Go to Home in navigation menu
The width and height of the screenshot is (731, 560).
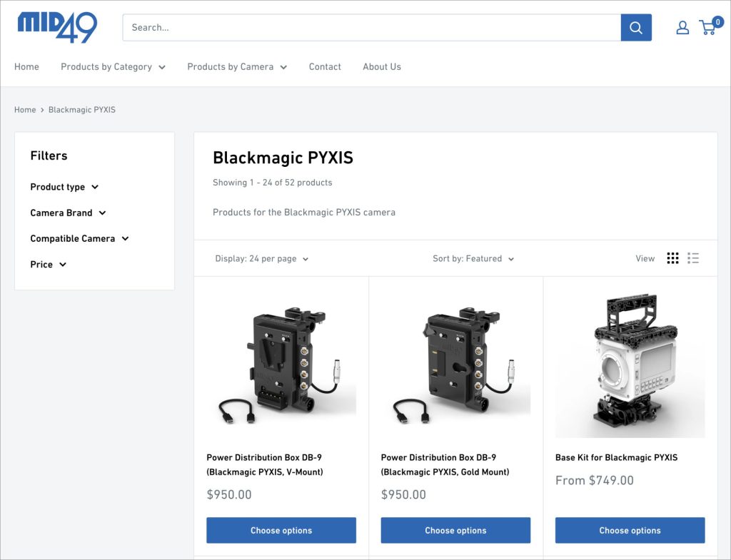click(x=26, y=66)
